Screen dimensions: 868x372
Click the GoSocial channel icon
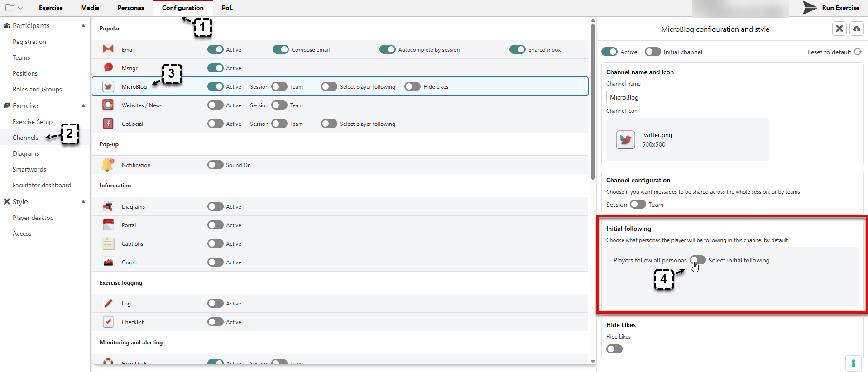click(108, 124)
